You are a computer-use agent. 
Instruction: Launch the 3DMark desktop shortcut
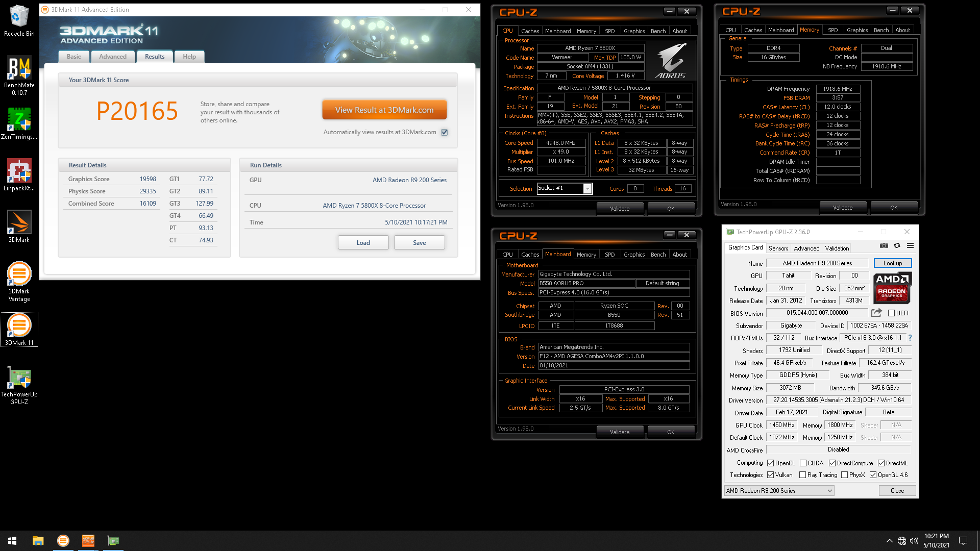19,226
